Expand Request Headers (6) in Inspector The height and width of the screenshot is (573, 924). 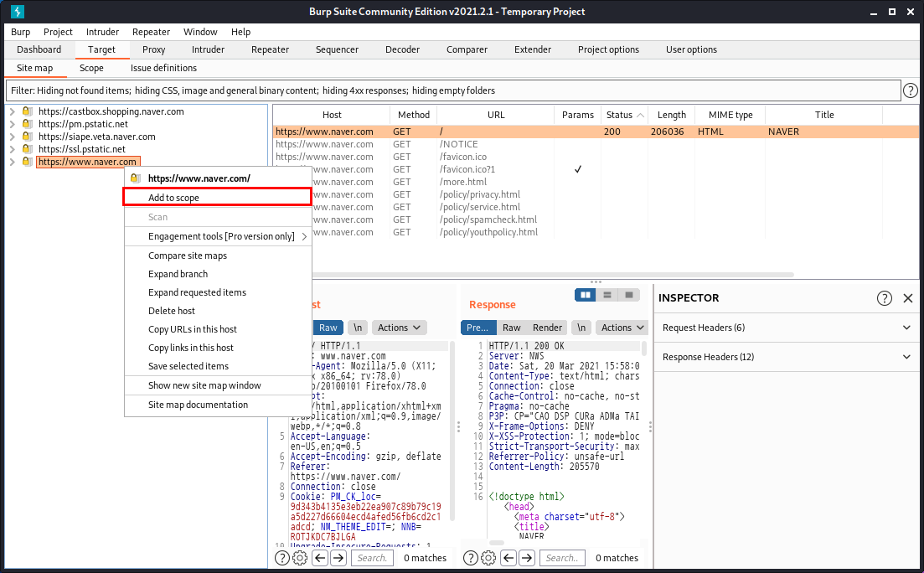[786, 328]
